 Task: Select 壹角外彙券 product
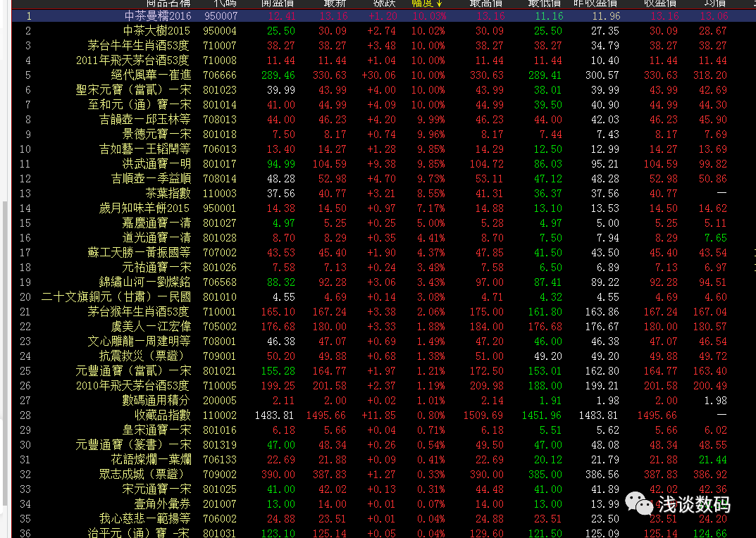(163, 504)
